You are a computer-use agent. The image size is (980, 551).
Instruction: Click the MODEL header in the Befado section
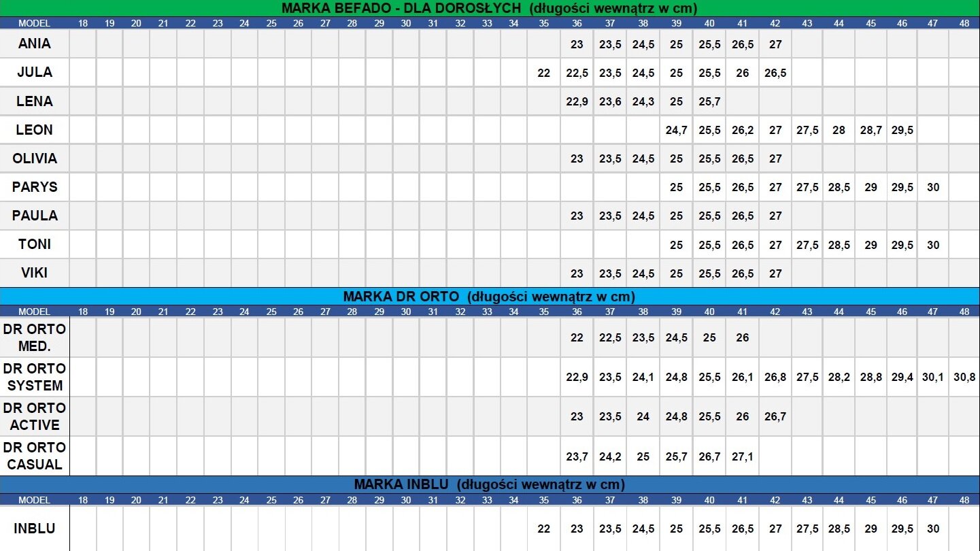[x=35, y=23]
